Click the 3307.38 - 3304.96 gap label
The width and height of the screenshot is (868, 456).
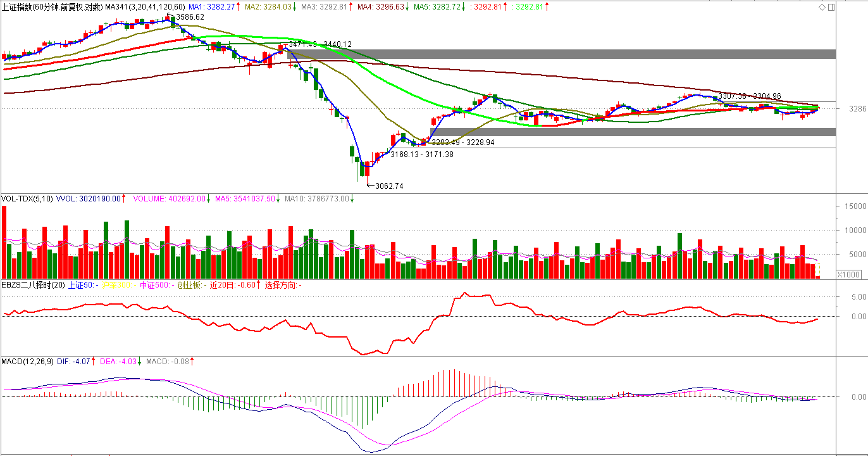(x=750, y=96)
